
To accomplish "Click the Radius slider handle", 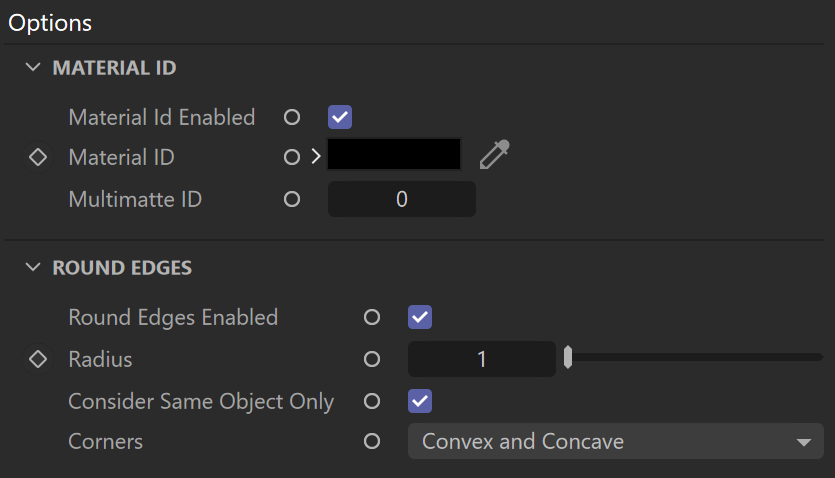I will click(568, 357).
